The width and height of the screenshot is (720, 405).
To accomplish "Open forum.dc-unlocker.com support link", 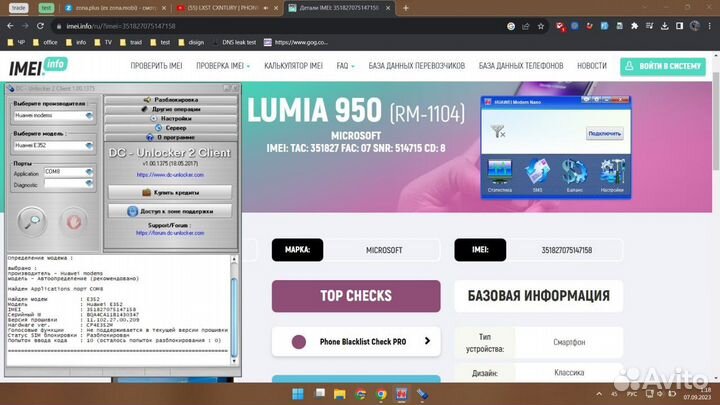I will click(170, 233).
